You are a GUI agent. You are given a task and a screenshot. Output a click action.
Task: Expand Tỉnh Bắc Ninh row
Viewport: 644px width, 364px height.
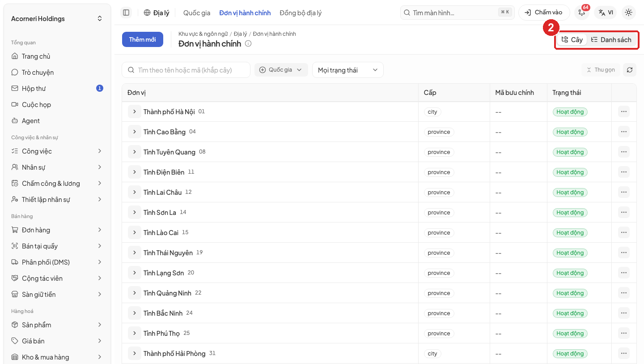[134, 313]
